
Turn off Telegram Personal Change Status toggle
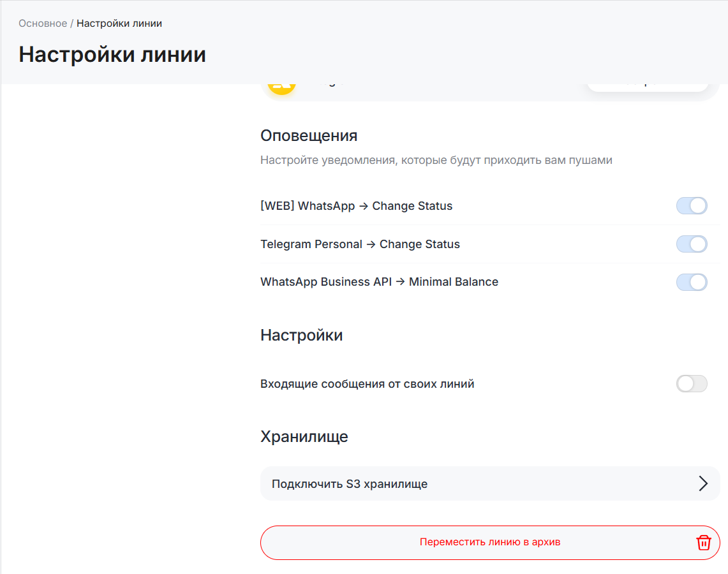(692, 244)
